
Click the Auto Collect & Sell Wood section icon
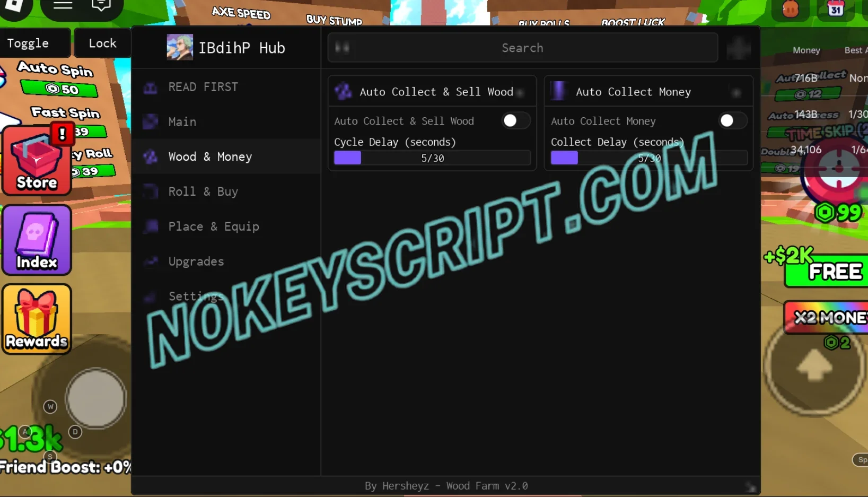point(343,91)
